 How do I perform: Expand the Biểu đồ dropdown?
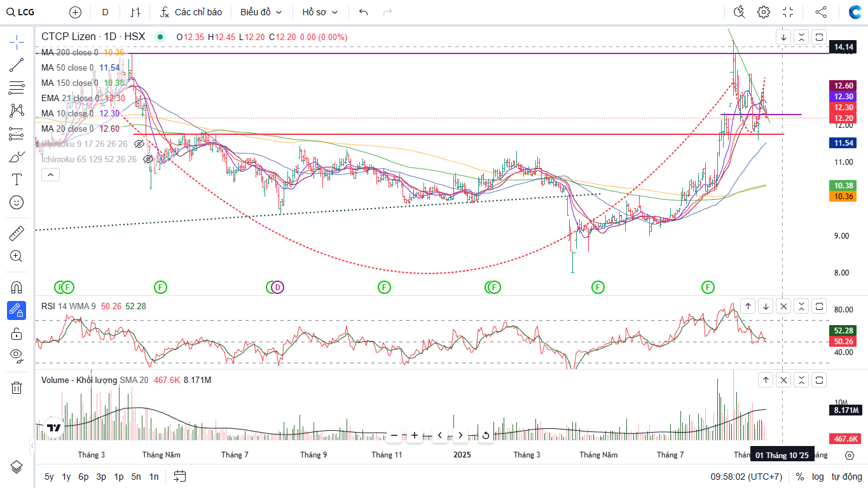pyautogui.click(x=261, y=12)
